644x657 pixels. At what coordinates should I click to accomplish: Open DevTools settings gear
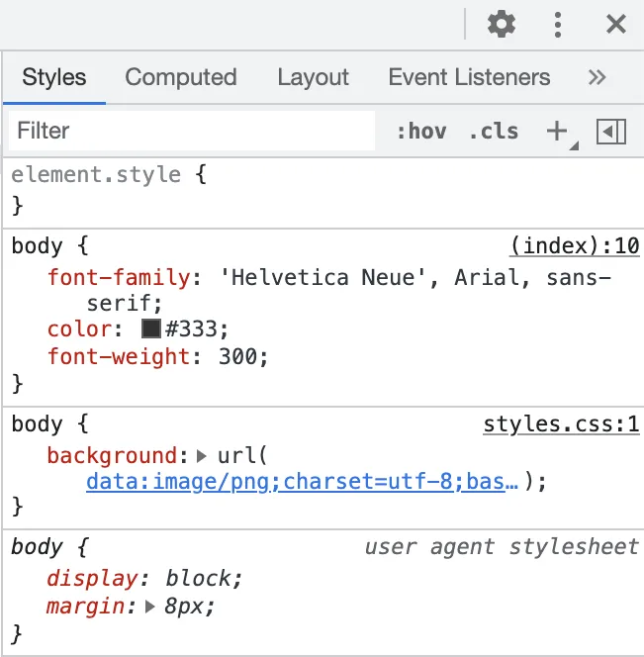pyautogui.click(x=502, y=25)
